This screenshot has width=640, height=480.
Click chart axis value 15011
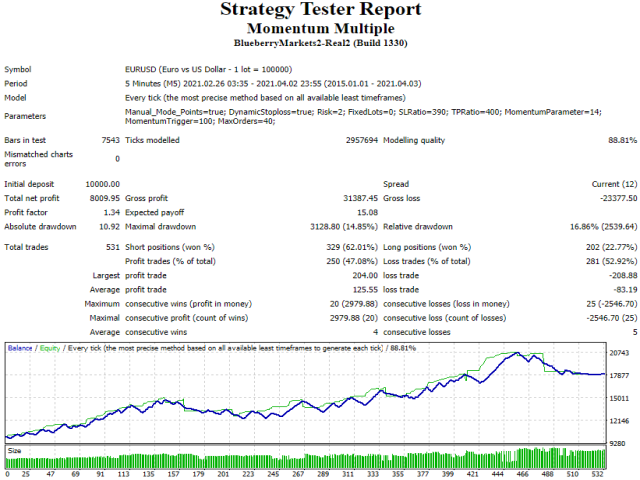click(619, 398)
